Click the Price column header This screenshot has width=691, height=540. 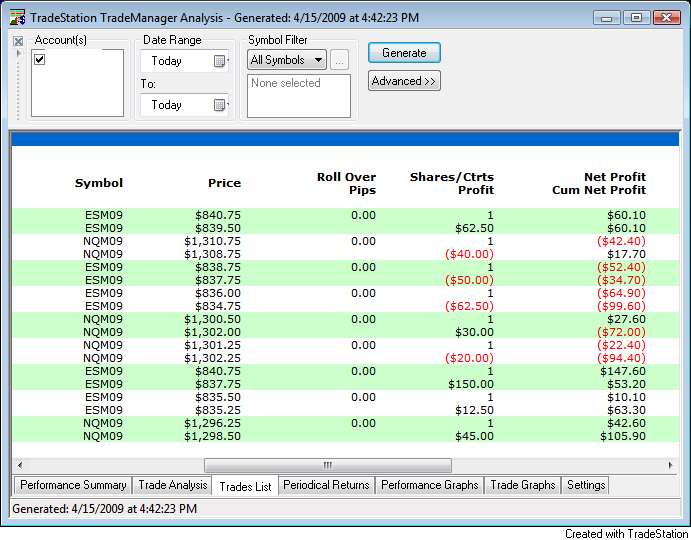coord(224,183)
